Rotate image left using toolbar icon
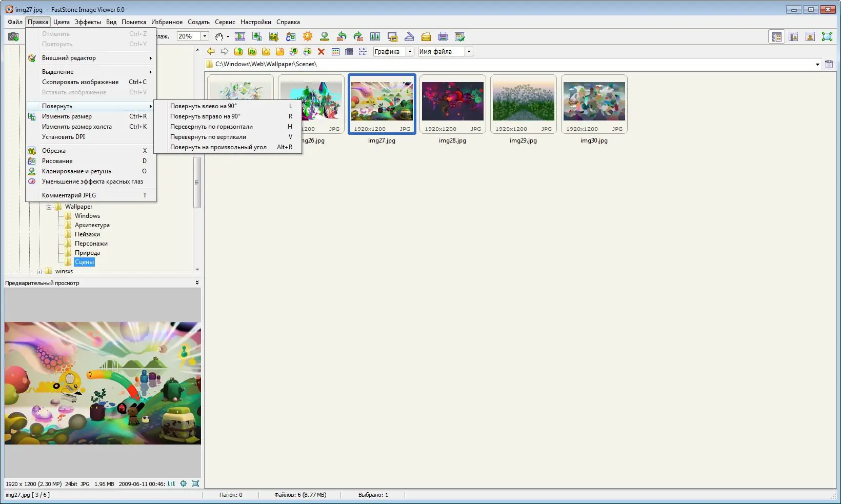This screenshot has width=841, height=504. [x=342, y=36]
